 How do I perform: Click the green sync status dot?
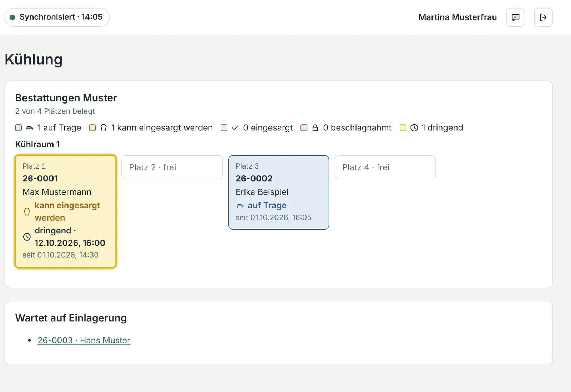(12, 17)
